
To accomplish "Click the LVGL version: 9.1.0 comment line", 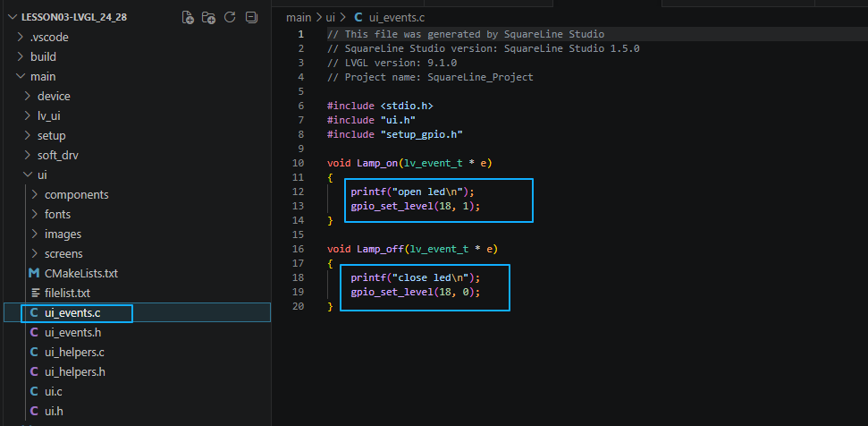I will (392, 63).
